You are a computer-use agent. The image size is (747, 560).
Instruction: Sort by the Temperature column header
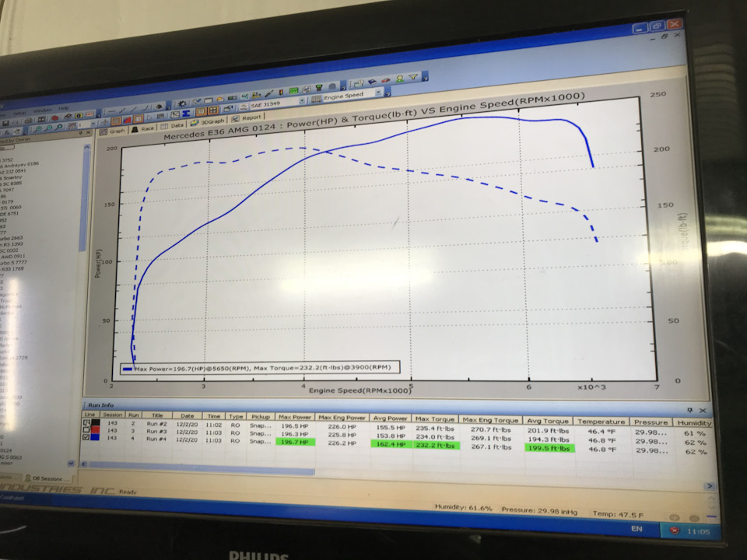[x=601, y=422]
